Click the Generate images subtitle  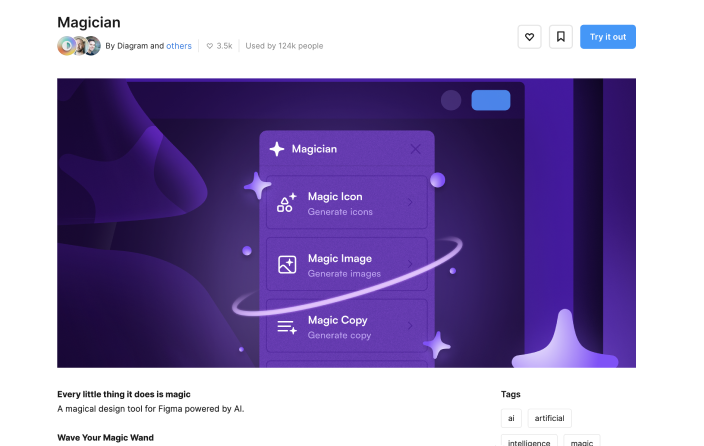344,274
